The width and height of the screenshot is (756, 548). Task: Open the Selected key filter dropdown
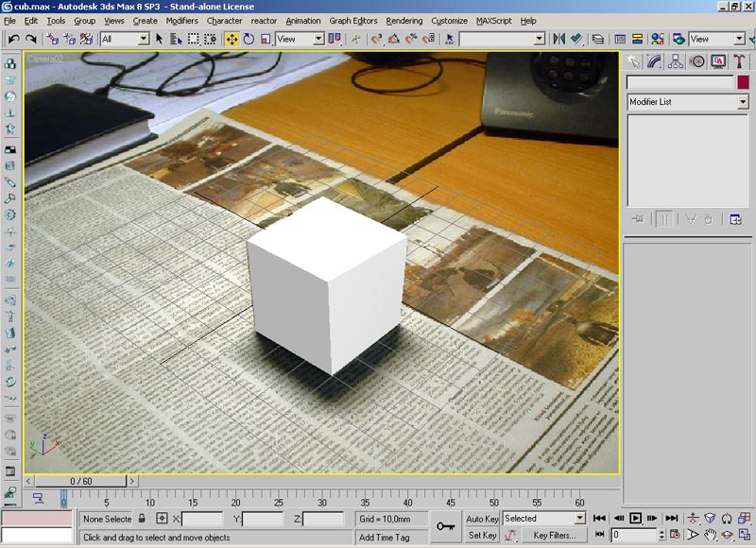543,519
